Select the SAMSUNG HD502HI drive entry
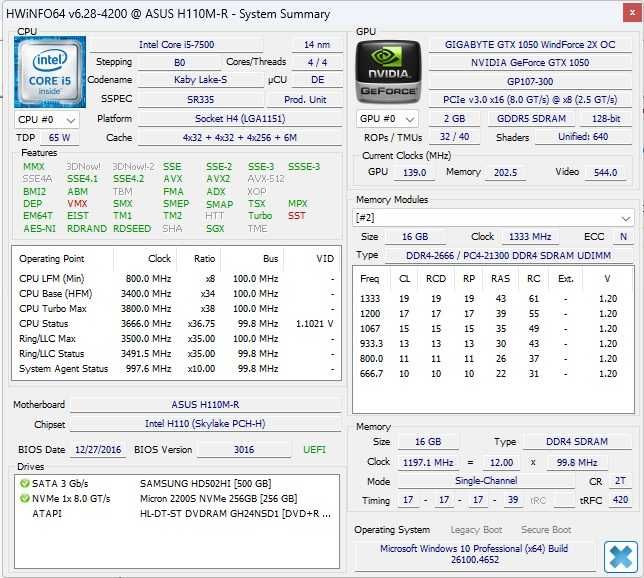 177,484
